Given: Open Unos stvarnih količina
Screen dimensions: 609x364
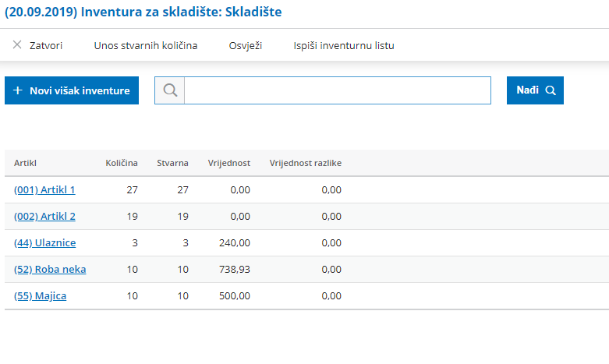Looking at the screenshot, I should [146, 45].
